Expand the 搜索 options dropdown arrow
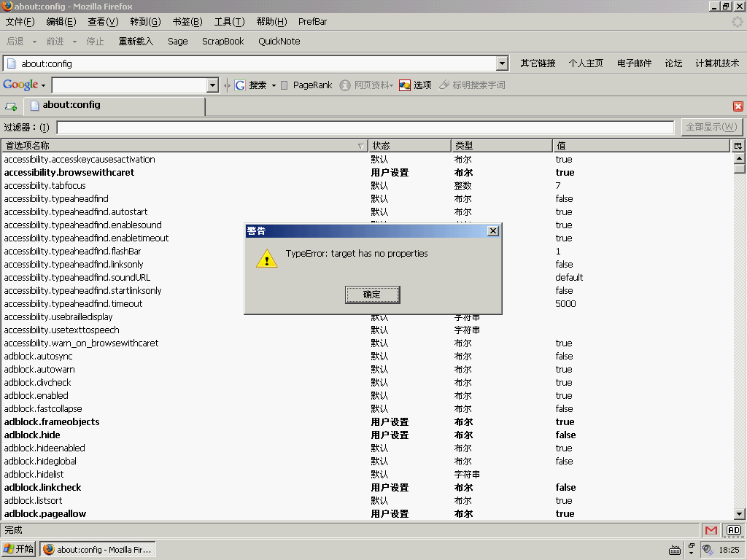 coord(274,86)
